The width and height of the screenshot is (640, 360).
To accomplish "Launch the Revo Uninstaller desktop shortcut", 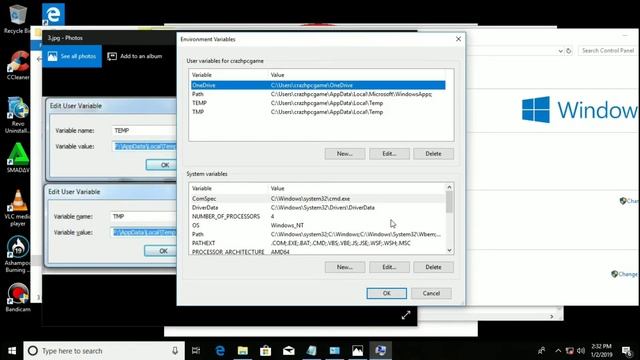I will pos(17,115).
